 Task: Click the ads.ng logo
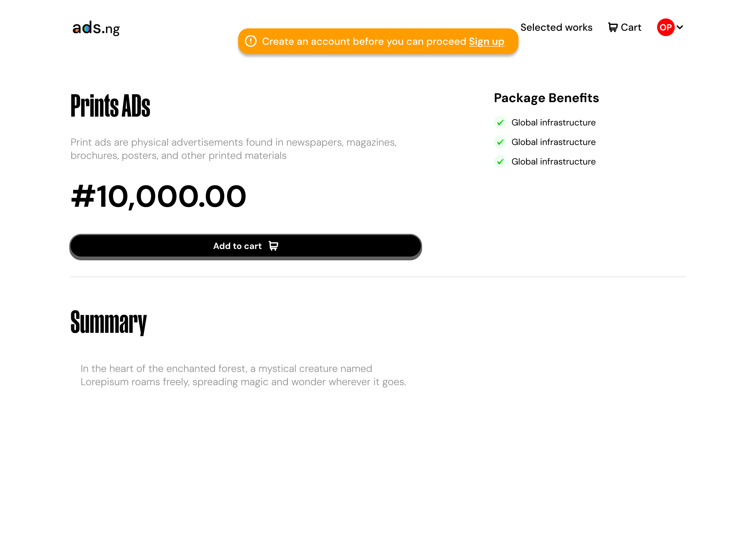[x=96, y=28]
